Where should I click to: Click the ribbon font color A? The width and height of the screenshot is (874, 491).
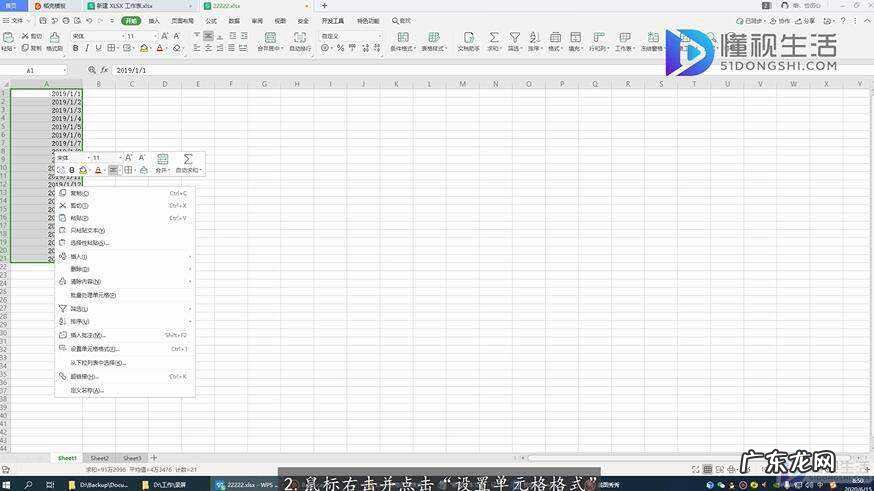(x=160, y=48)
